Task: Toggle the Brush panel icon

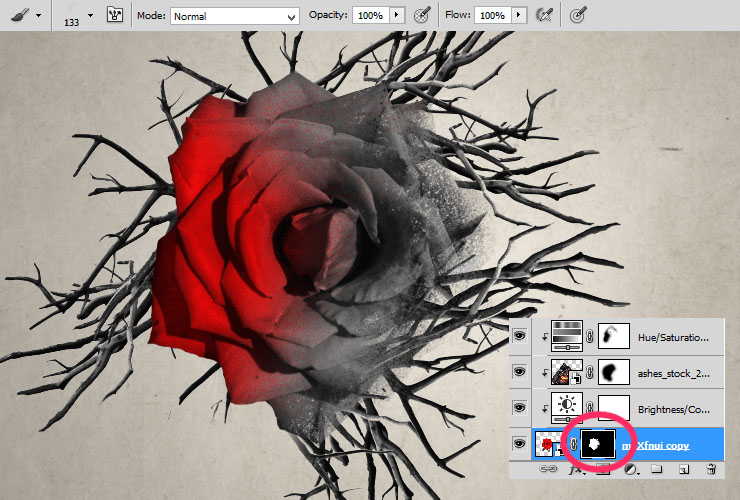Action: (x=115, y=16)
